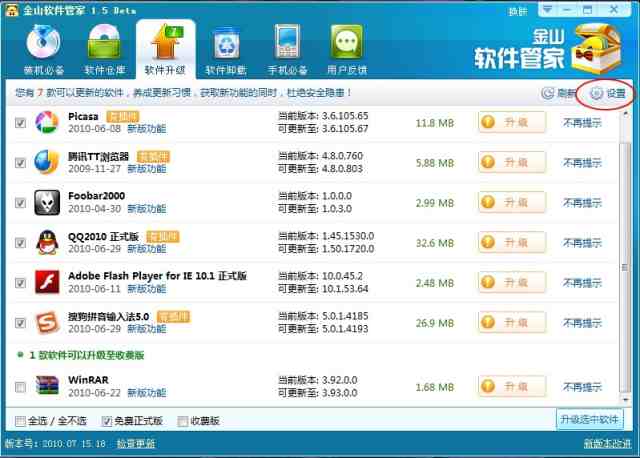This screenshot has height=458, width=640.
Task: Click the list scrollbar up arrow
Action: 625,115
